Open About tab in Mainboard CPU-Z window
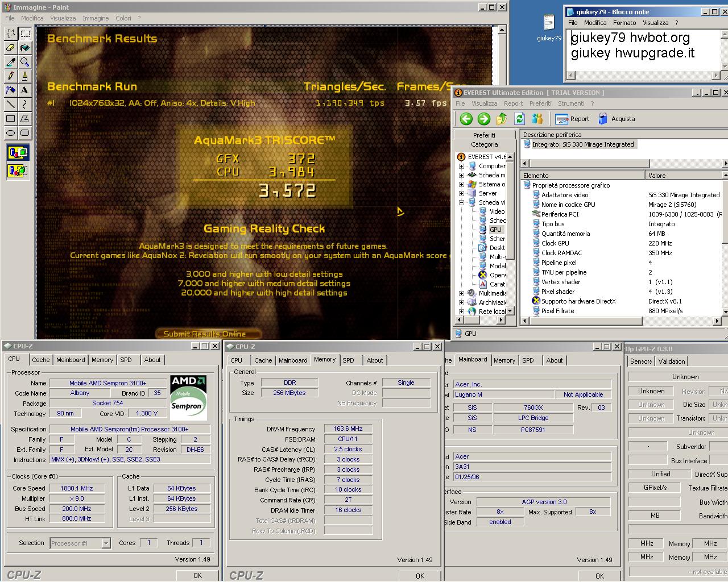This screenshot has width=728, height=582. point(555,360)
